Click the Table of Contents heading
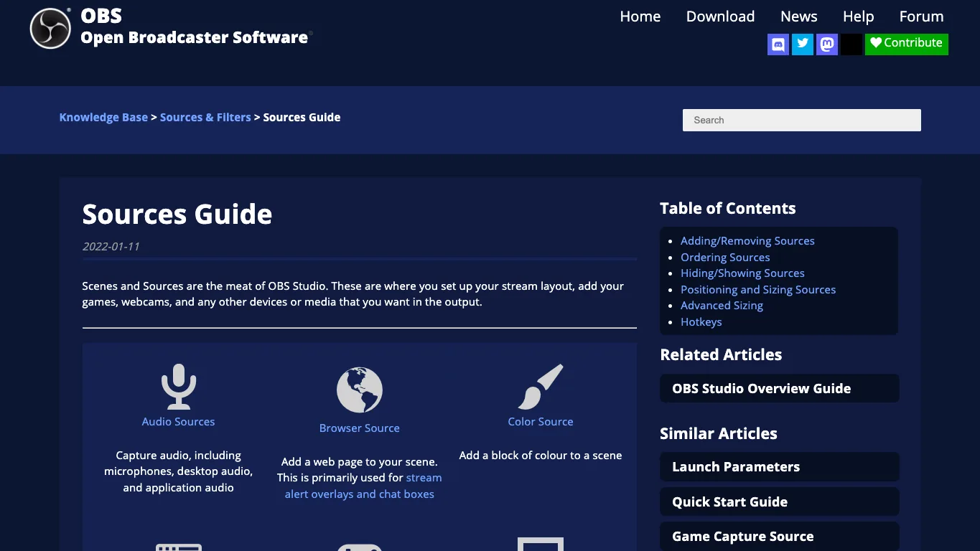 point(728,208)
